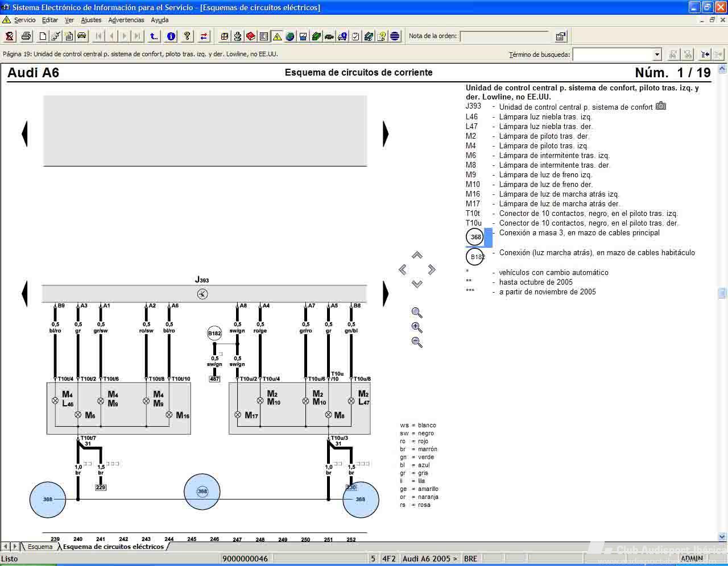Click the vertical scrollbar down arrow
The image size is (728, 566).
click(722, 536)
